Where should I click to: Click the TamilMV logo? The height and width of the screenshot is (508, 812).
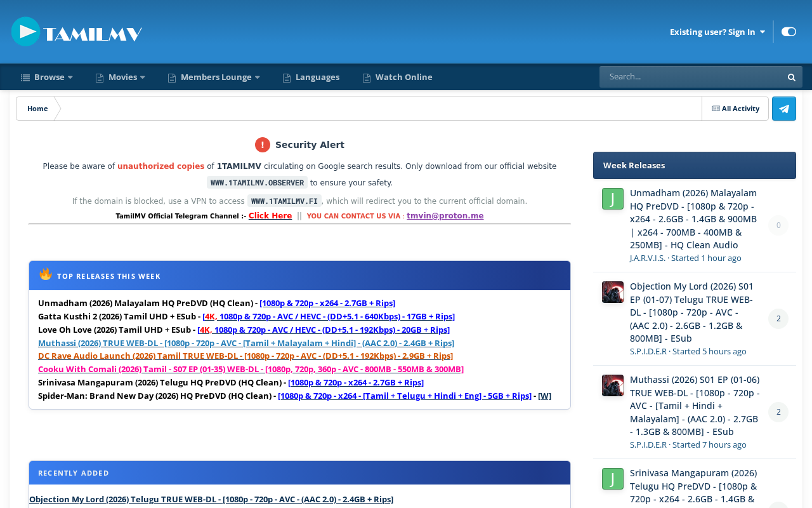pyautogui.click(x=77, y=32)
